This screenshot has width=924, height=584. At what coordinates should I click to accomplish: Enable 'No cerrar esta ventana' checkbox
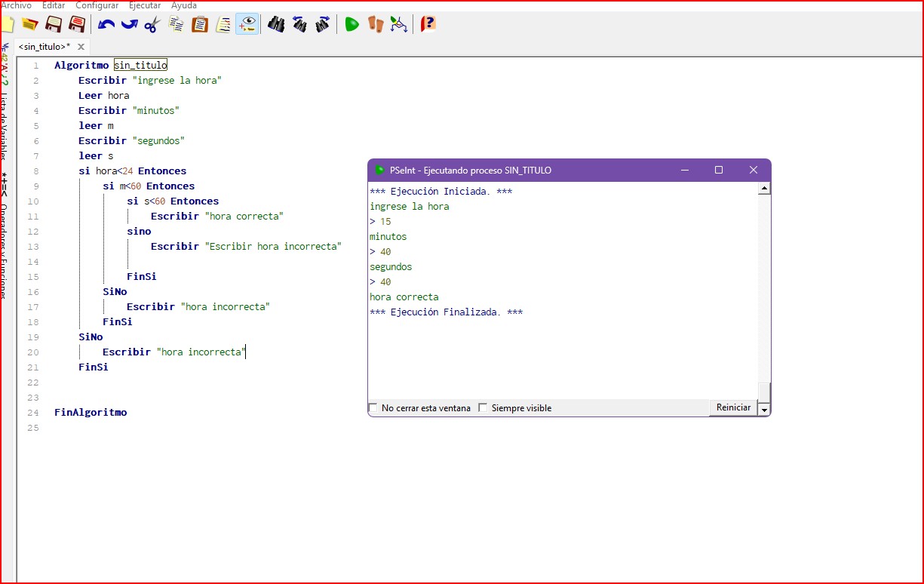[373, 408]
